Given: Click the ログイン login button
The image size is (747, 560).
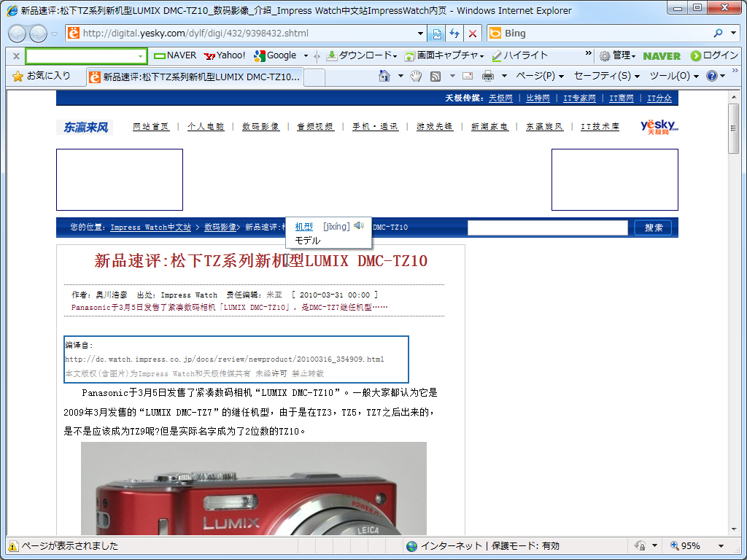Looking at the screenshot, I should click(x=714, y=55).
